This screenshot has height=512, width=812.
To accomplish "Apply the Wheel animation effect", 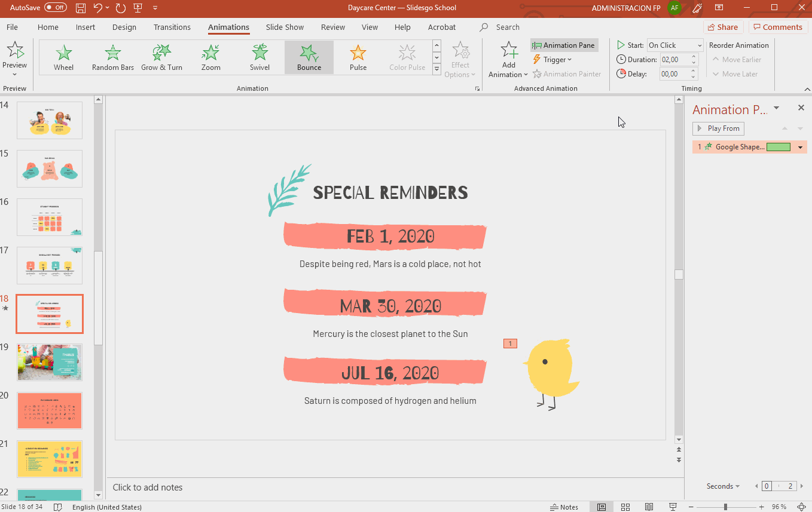I will pos(63,57).
